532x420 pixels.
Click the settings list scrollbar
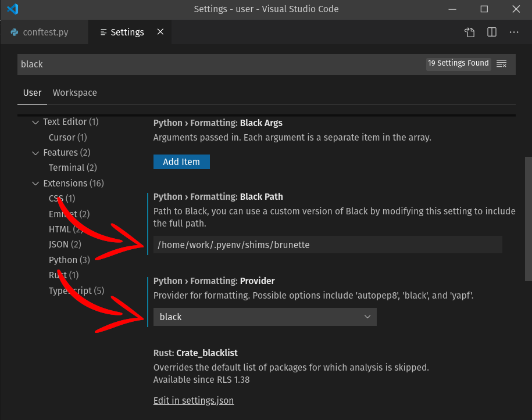pyautogui.click(x=529, y=218)
